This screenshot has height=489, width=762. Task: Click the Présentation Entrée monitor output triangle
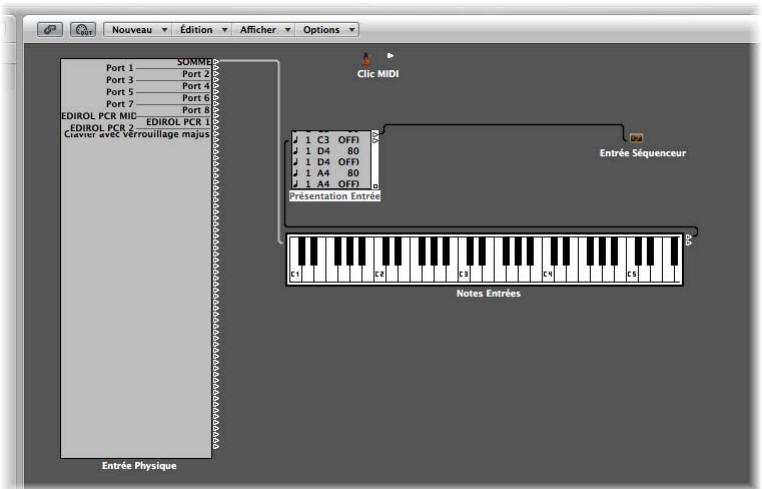(x=375, y=134)
